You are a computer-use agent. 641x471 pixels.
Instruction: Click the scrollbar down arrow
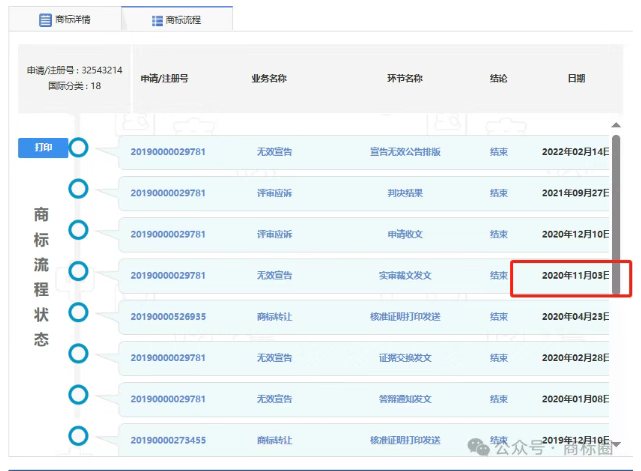(616, 444)
